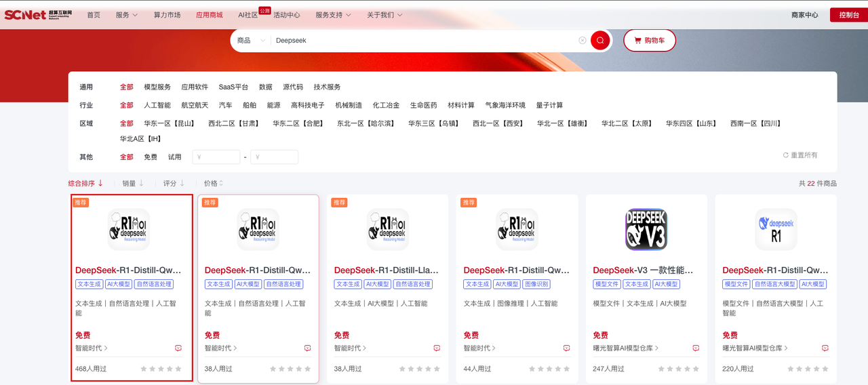This screenshot has width=868, height=385.
Task: Click the maximum price input box
Action: click(275, 157)
